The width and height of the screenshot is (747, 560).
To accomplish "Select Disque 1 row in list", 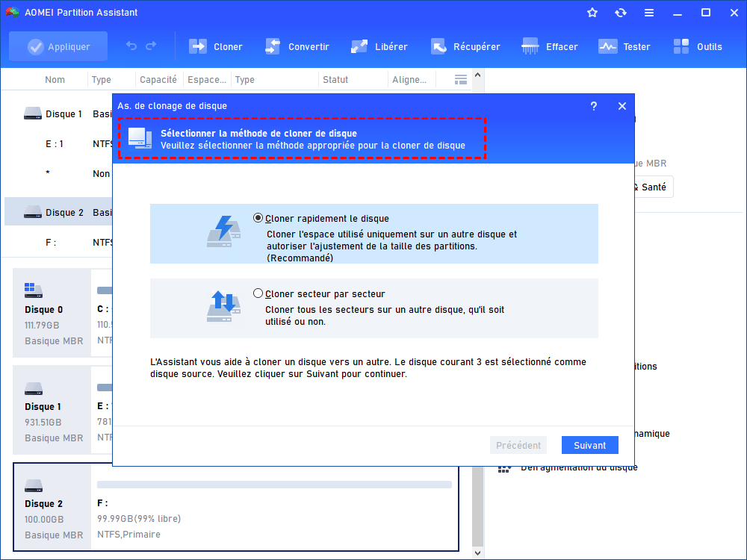I will 58,113.
